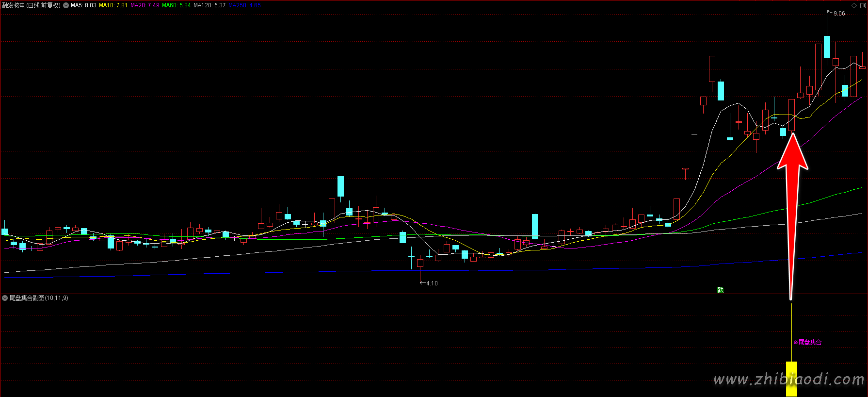The height and width of the screenshot is (397, 868).
Task: Click the green MA60: 5.84 label
Action: point(176,5)
